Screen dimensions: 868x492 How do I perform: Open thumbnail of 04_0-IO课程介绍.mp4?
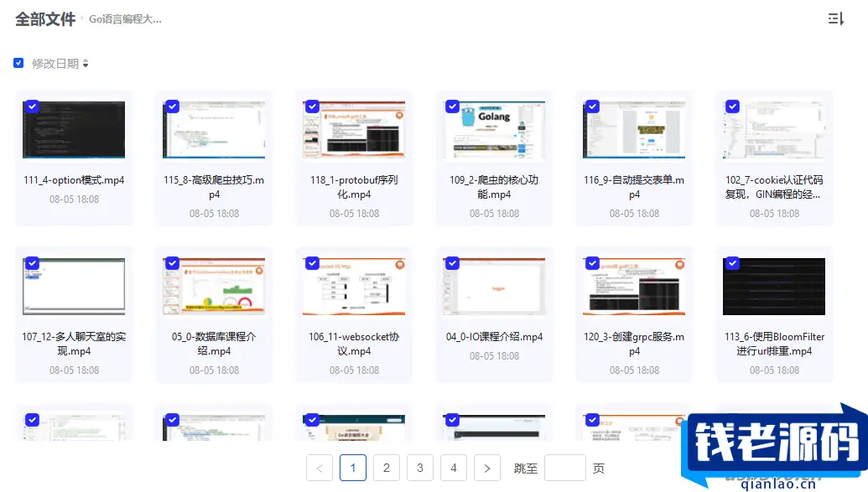pos(494,286)
